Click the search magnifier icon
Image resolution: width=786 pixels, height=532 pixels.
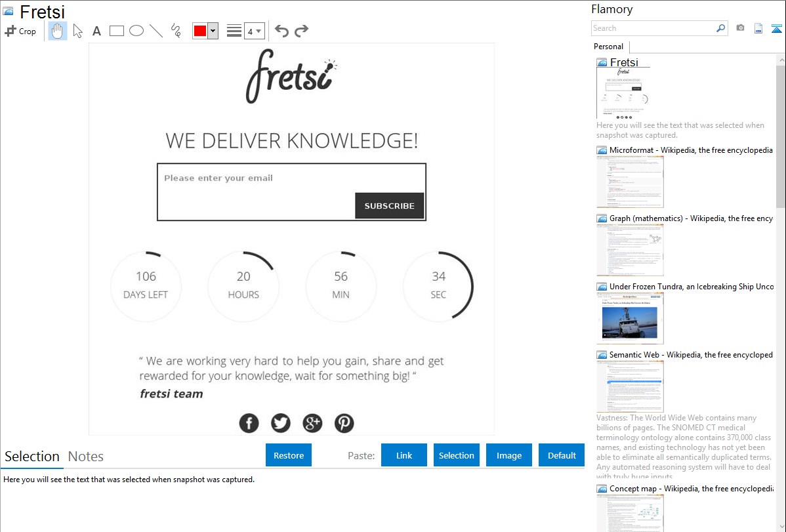[x=720, y=28]
